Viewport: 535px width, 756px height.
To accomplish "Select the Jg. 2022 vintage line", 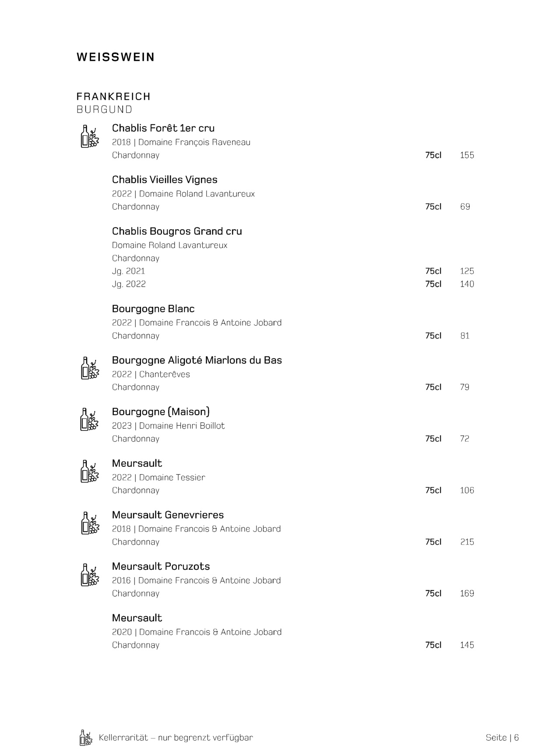I will tap(129, 284).
